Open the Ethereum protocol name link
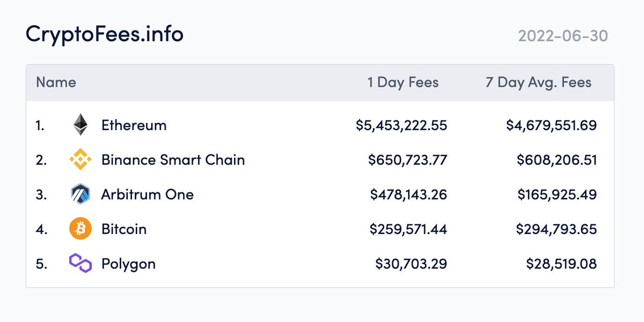This screenshot has width=644, height=322. [x=134, y=126]
